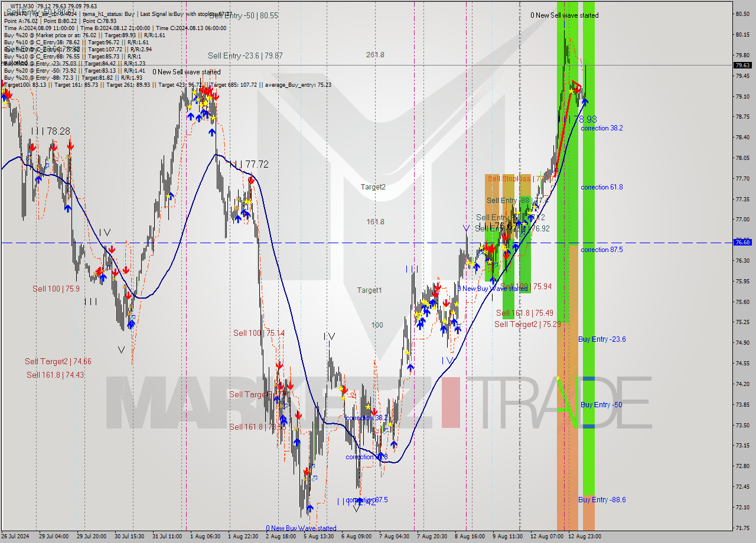Click the 73.85 price axis value

tap(743, 404)
